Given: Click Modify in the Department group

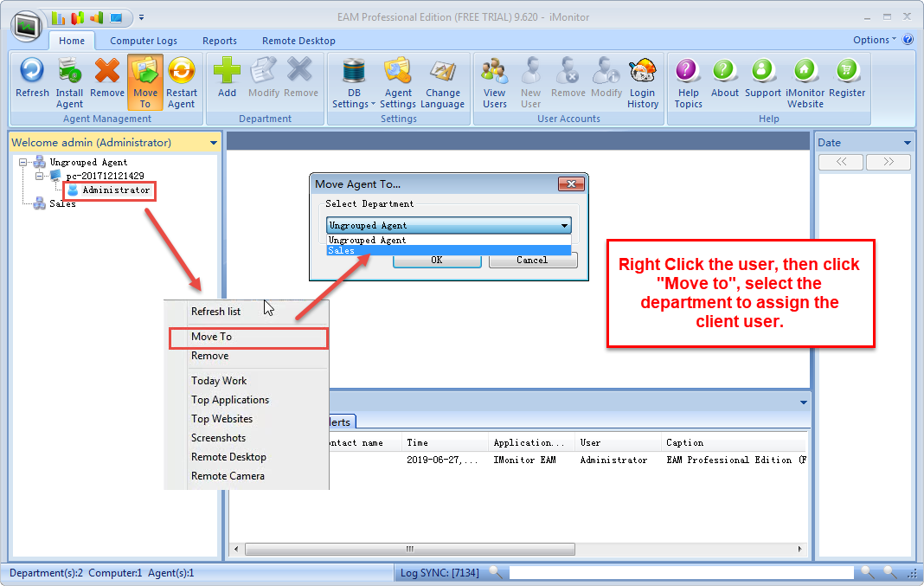Looking at the screenshot, I should click(263, 77).
